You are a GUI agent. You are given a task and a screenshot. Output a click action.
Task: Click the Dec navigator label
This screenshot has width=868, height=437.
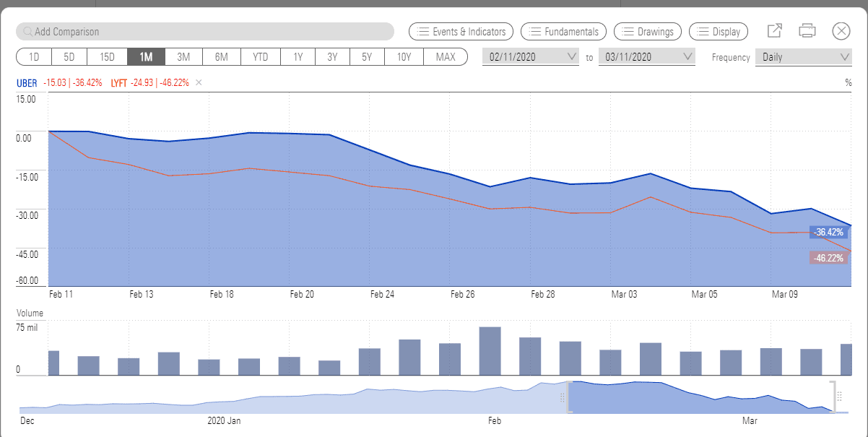tap(27, 420)
